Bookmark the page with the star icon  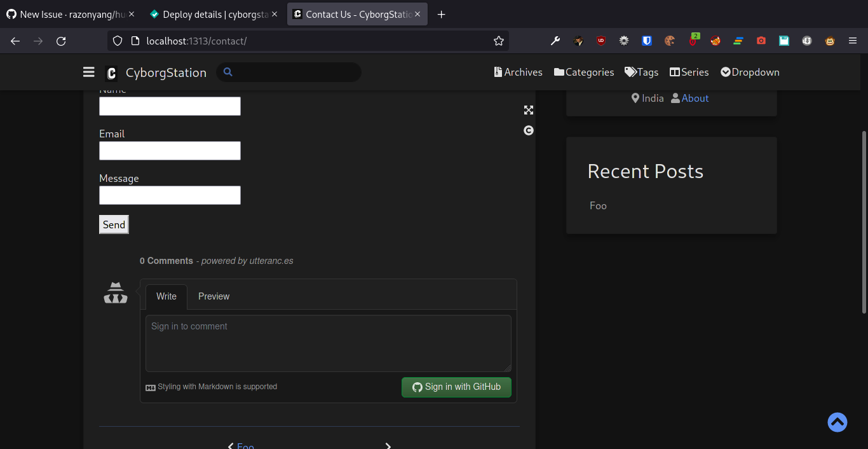click(x=499, y=41)
